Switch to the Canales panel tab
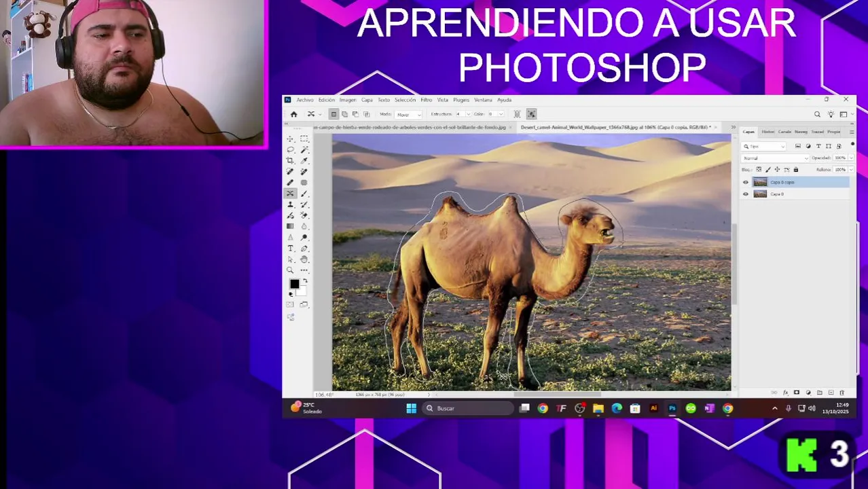The height and width of the screenshot is (489, 868). pos(784,132)
